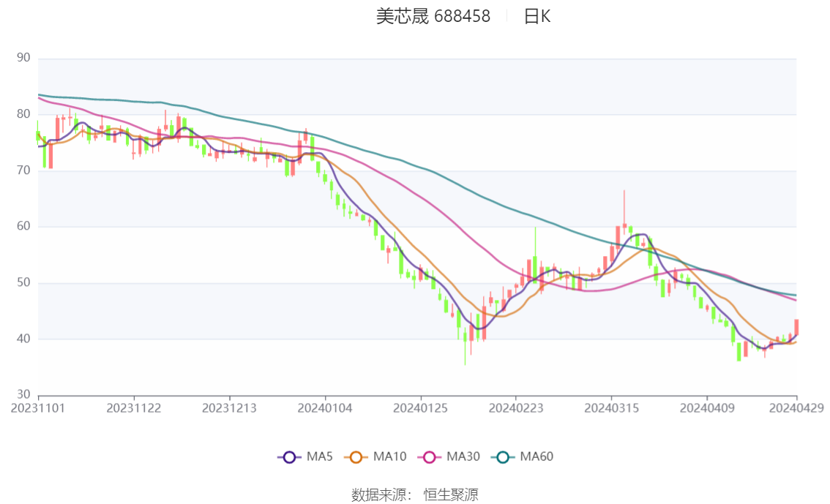
Task: Click x-axis date label 20231213
Action: [229, 408]
